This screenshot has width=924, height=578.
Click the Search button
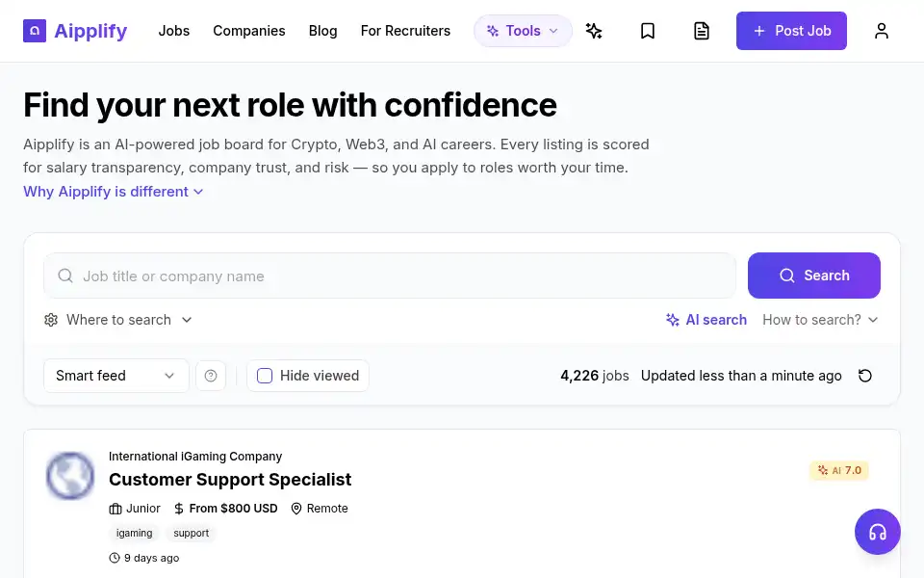tap(814, 276)
